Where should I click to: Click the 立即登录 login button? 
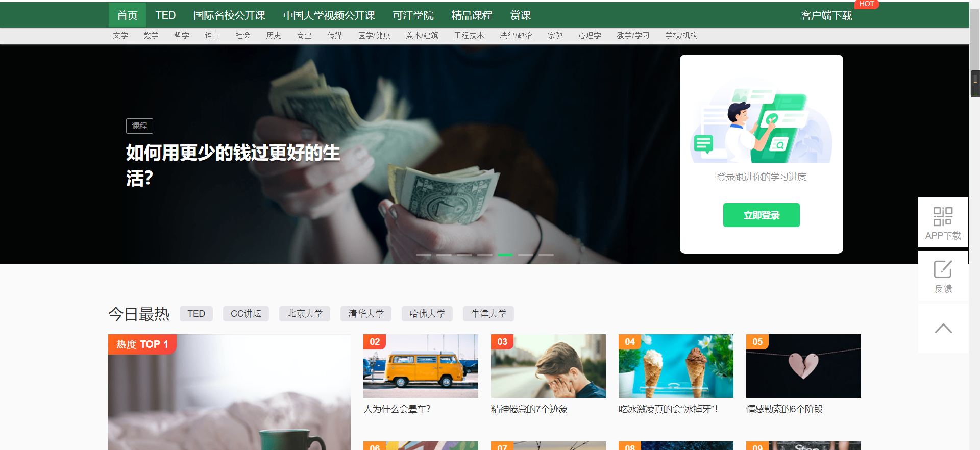(x=761, y=215)
